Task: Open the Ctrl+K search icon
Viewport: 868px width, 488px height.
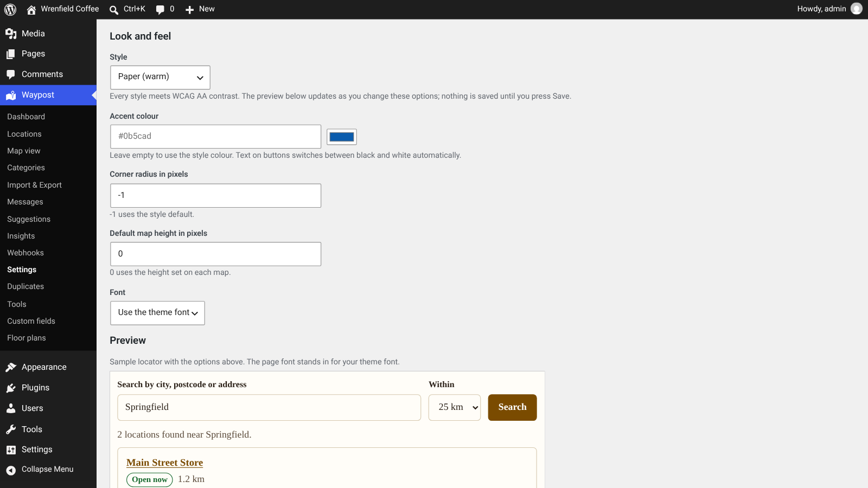Action: click(x=114, y=9)
